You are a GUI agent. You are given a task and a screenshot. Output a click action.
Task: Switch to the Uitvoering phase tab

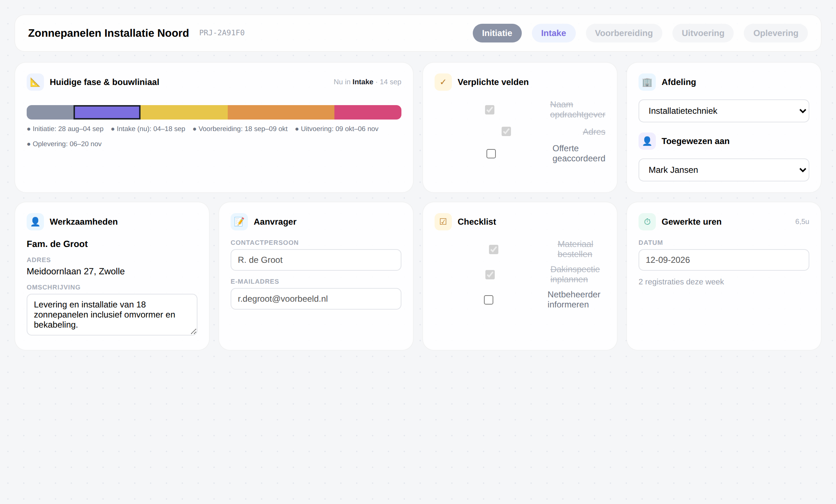703,33
